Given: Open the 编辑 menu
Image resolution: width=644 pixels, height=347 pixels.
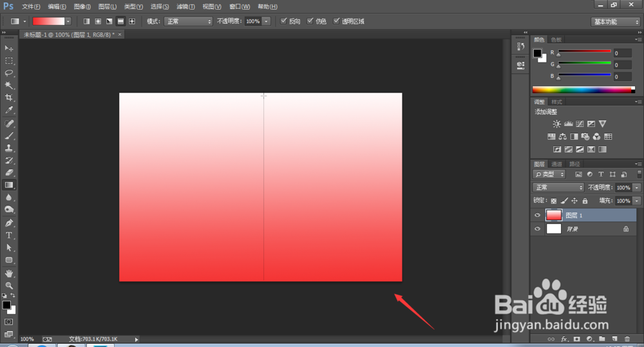Looking at the screenshot, I should pyautogui.click(x=57, y=6).
